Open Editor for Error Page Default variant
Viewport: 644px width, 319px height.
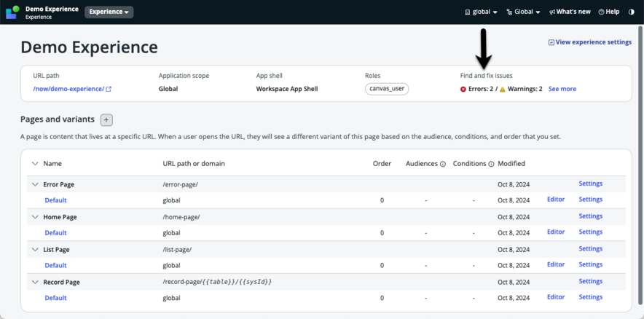tap(556, 199)
